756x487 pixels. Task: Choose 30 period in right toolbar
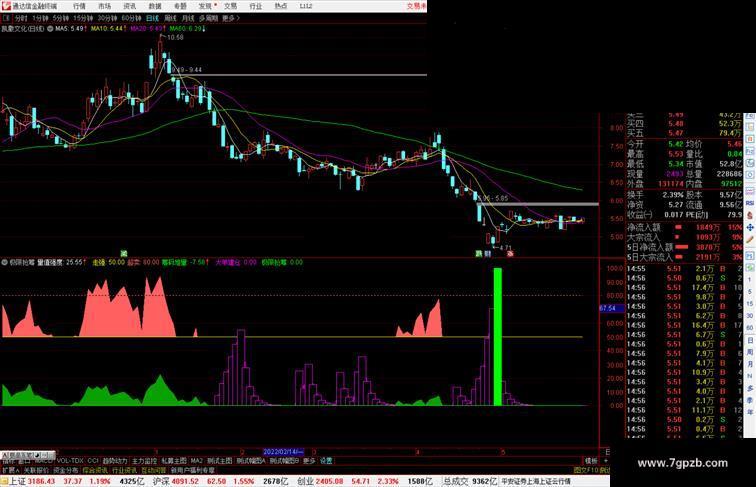pos(750,316)
